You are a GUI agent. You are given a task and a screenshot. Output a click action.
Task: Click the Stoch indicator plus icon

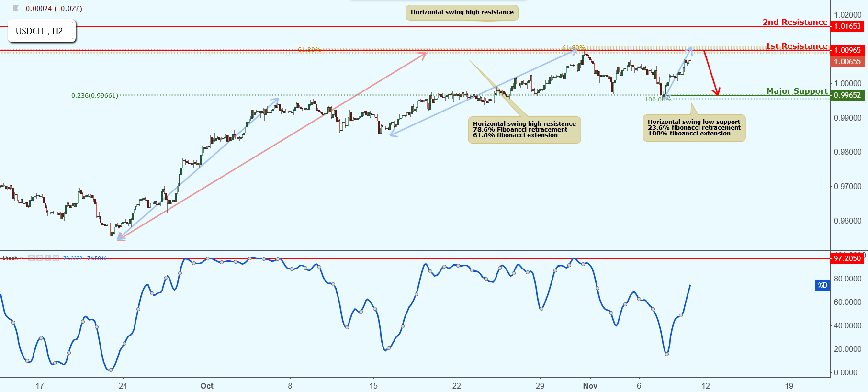48,258
